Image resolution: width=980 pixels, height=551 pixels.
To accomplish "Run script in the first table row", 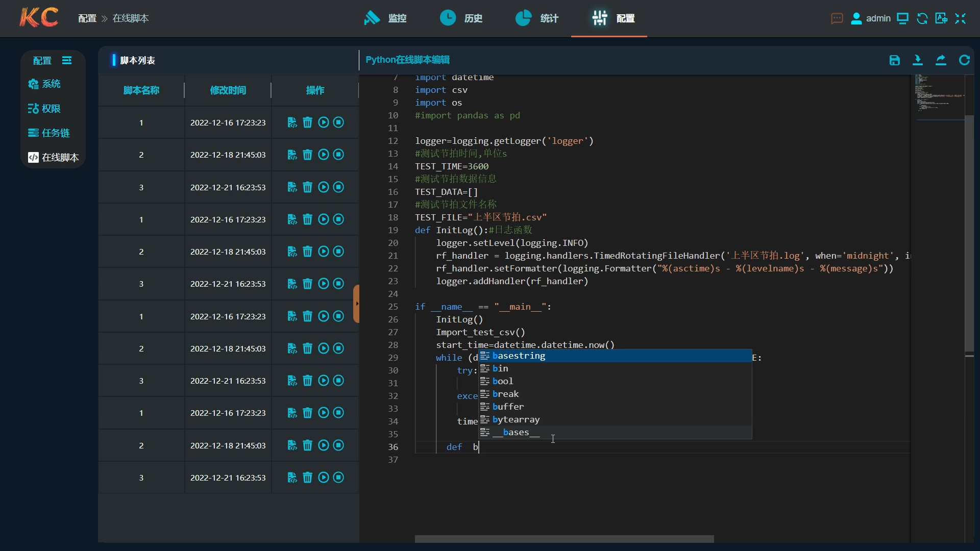I will [323, 122].
